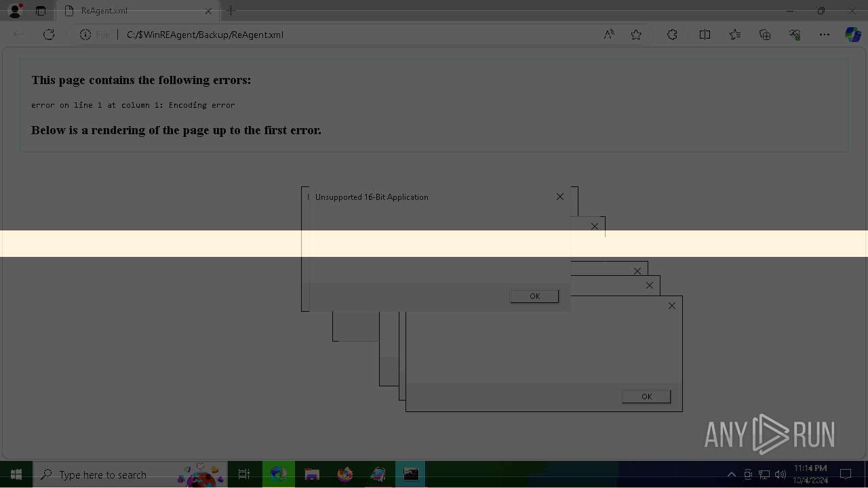Image resolution: width=868 pixels, height=488 pixels.
Task: Close the Unsupported 16-Bit Application dialog
Action: pos(560,197)
